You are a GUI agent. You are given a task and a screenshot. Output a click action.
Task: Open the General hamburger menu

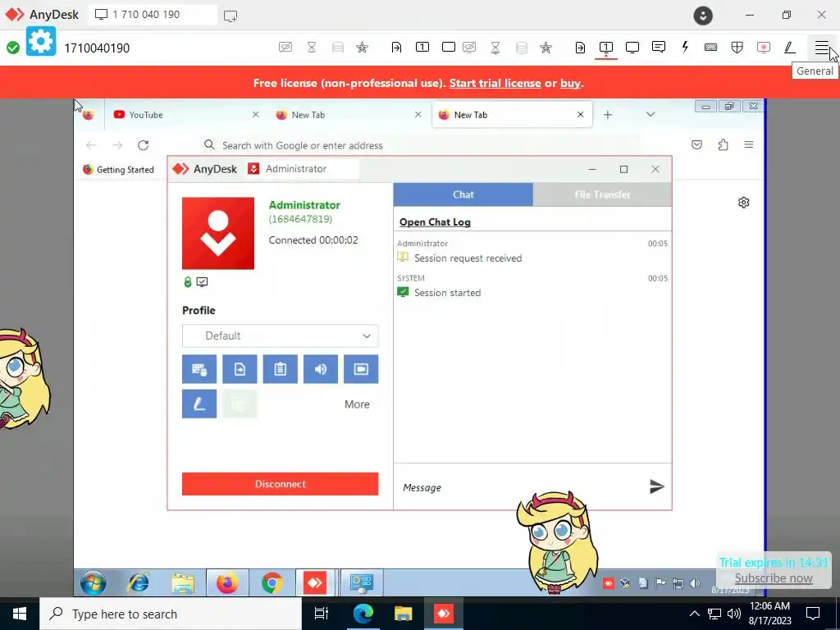(x=822, y=48)
